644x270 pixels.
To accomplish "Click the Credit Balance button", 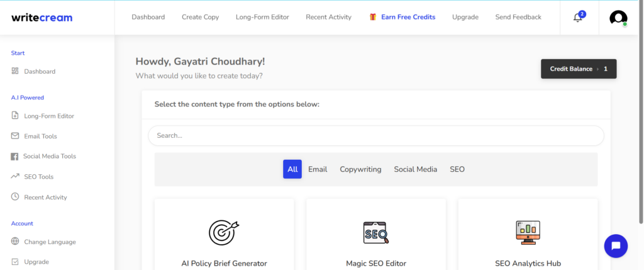I will click(x=579, y=69).
